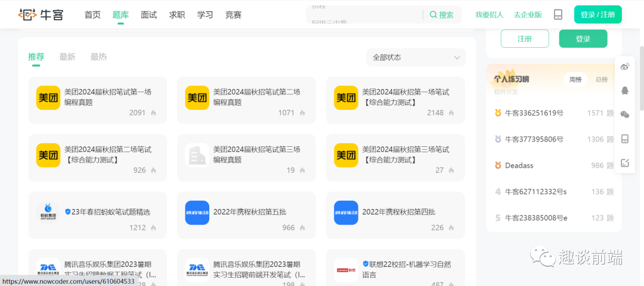Click the 蚂蚁集团 logo icon
Image resolution: width=644 pixels, height=286 pixels.
tap(48, 213)
